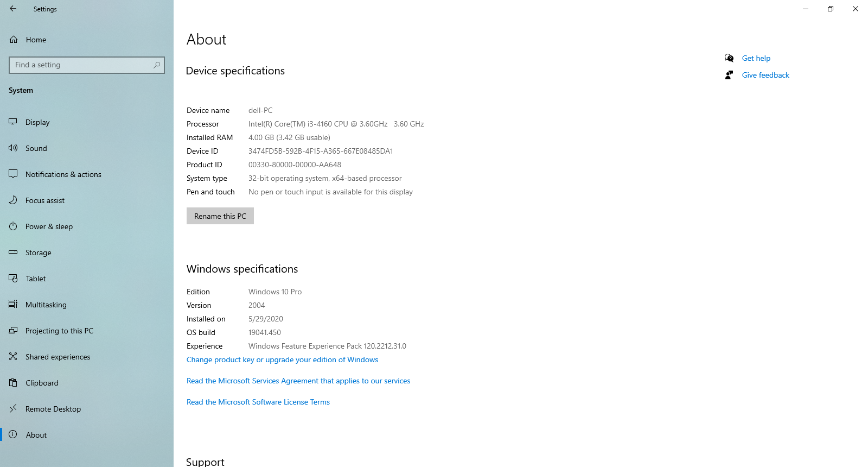Click Change product key or upgrade link
This screenshot has width=868, height=467.
click(282, 359)
